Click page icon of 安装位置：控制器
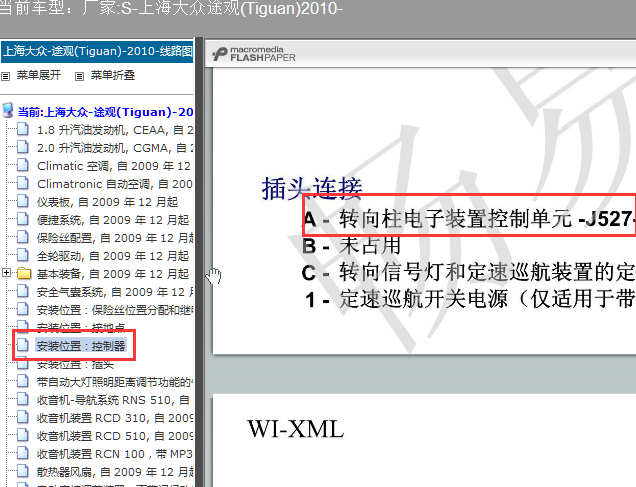Screen dimensions: 636x487 coord(23,345)
